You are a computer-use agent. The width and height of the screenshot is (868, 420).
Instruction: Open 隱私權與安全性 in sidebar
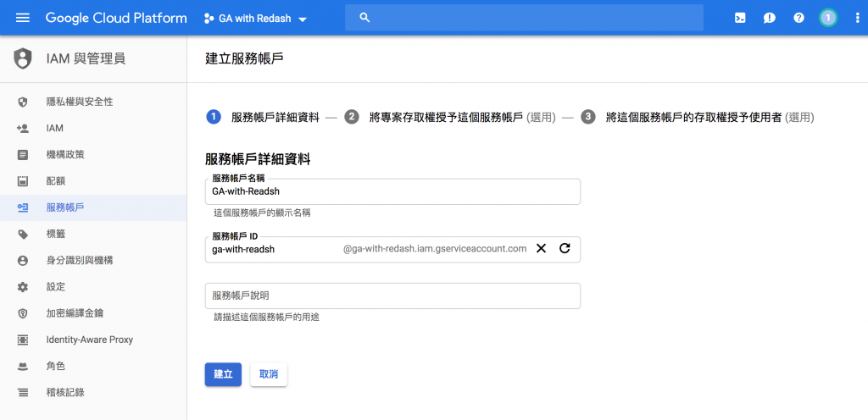(x=93, y=102)
